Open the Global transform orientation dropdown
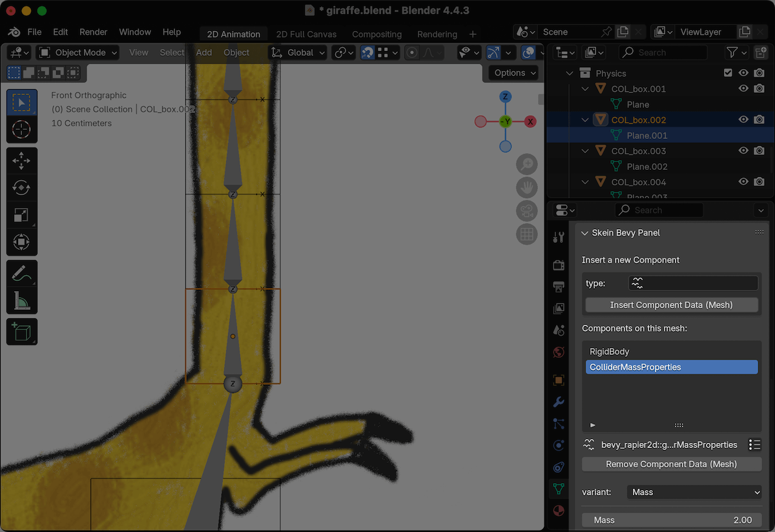775x532 pixels. click(297, 52)
